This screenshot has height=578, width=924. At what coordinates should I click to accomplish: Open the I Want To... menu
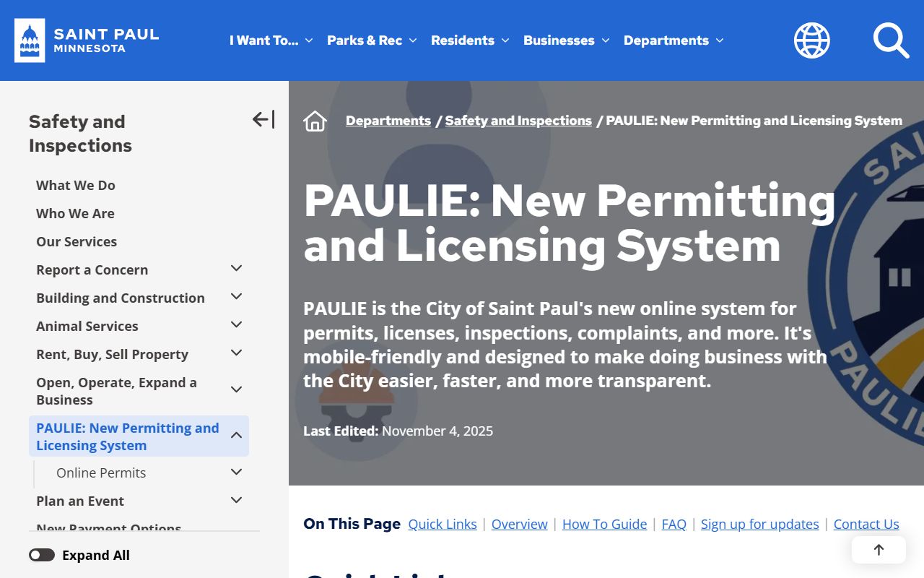coord(271,40)
